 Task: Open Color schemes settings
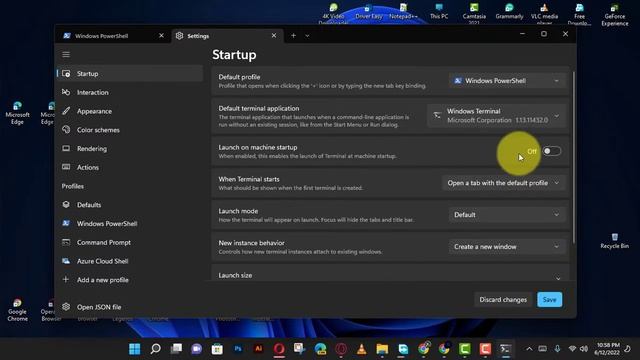(130, 130)
